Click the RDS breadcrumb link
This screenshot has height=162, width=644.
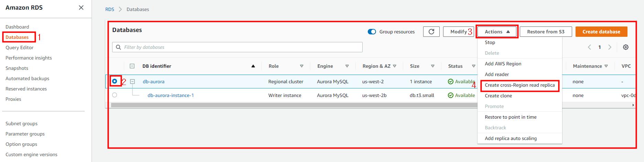point(110,9)
